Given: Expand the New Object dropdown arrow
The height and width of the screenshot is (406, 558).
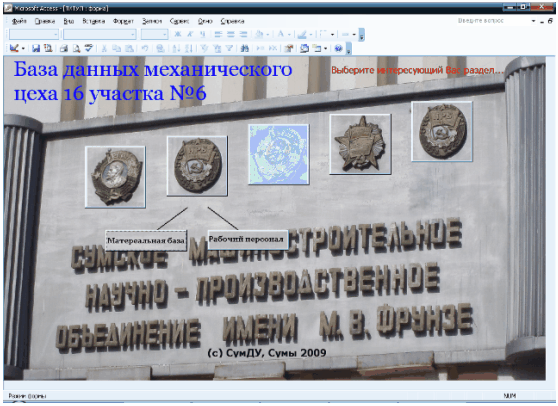Looking at the screenshot, I should 326,48.
